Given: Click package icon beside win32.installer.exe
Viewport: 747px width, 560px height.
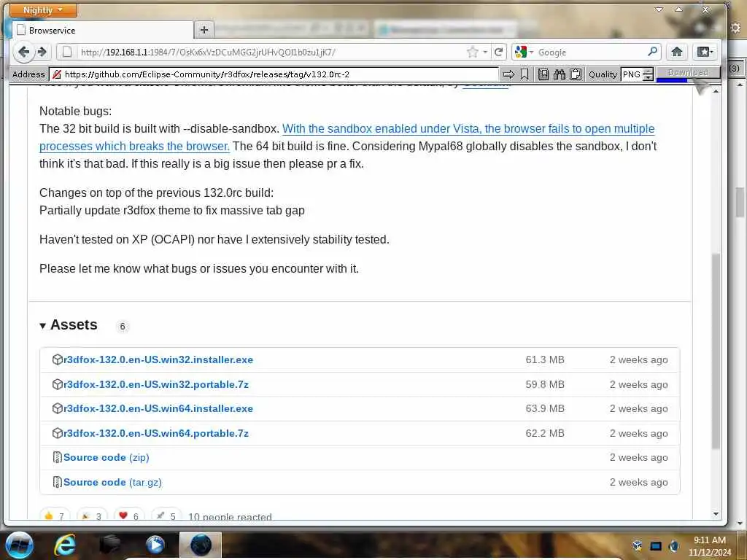Looking at the screenshot, I should [57, 359].
